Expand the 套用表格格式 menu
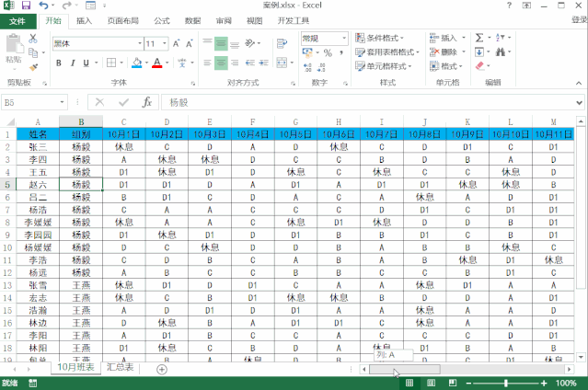 pyautogui.click(x=387, y=52)
